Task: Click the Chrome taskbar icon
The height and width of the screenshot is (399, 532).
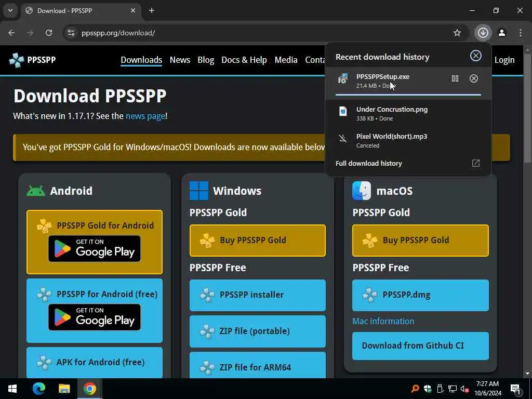Action: (x=89, y=389)
